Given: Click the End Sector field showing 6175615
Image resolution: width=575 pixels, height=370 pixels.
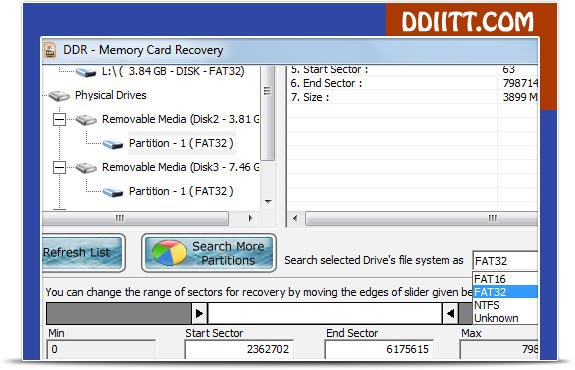Looking at the screenshot, I should pyautogui.click(x=379, y=349).
